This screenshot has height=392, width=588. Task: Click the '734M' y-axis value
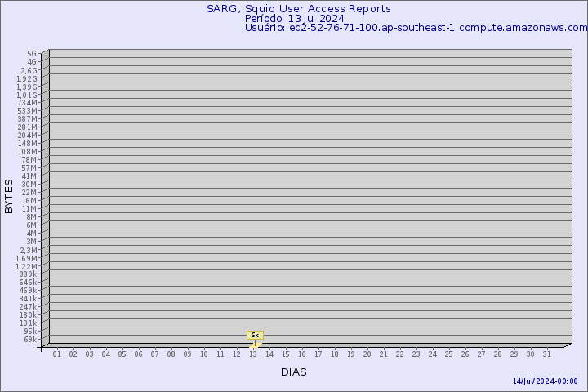click(x=28, y=103)
